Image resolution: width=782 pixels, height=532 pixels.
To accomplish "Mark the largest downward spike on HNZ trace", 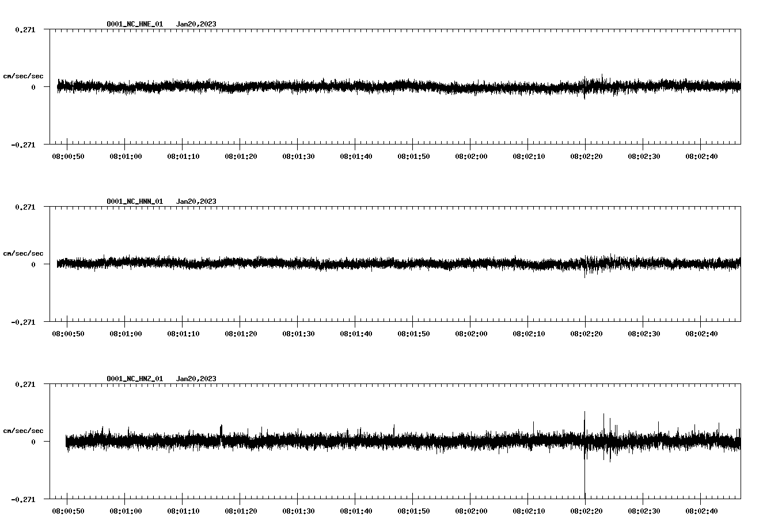I will tap(585, 475).
